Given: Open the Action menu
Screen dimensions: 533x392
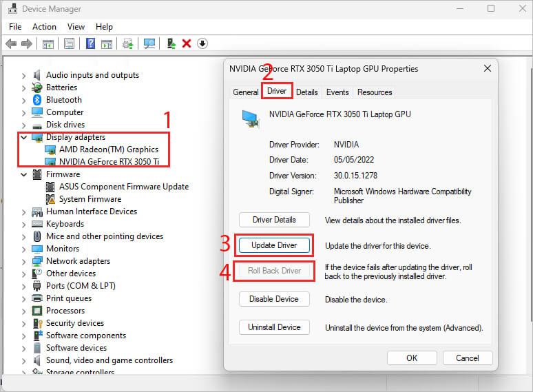Looking at the screenshot, I should [44, 26].
